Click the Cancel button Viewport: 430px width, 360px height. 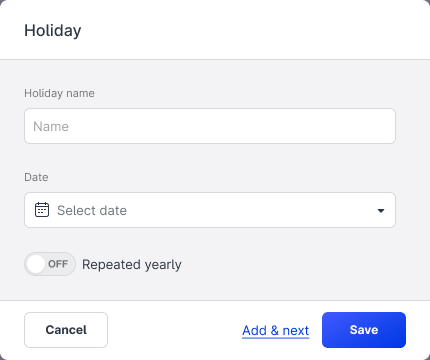(66, 330)
